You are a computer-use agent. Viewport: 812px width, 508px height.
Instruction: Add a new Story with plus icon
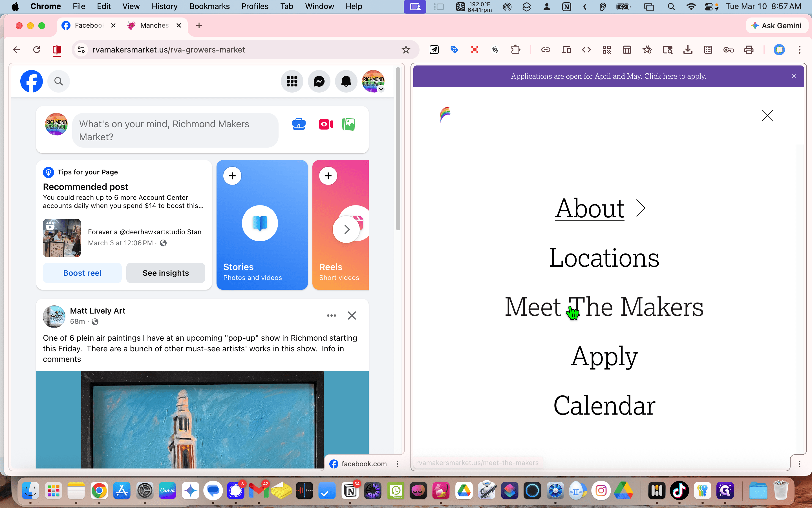(232, 176)
